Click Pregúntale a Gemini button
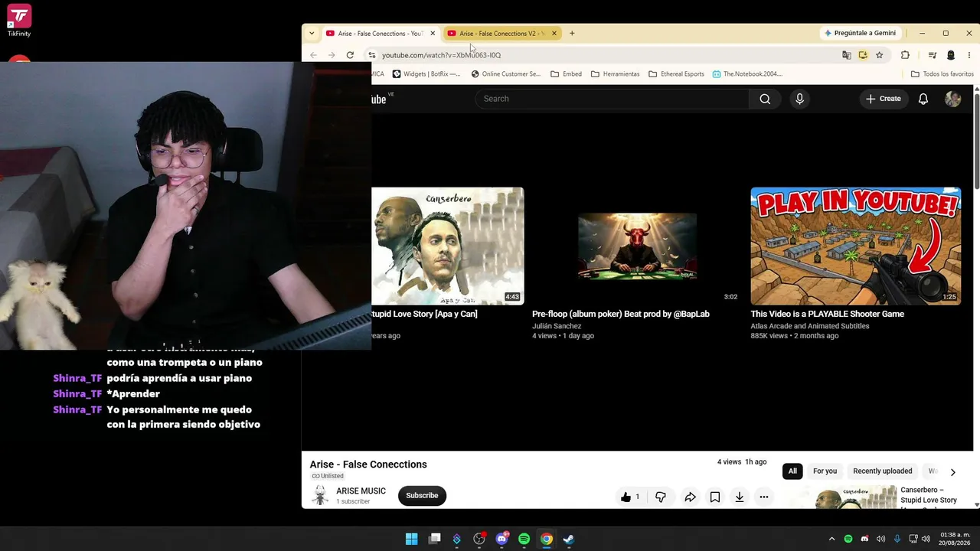 (860, 34)
